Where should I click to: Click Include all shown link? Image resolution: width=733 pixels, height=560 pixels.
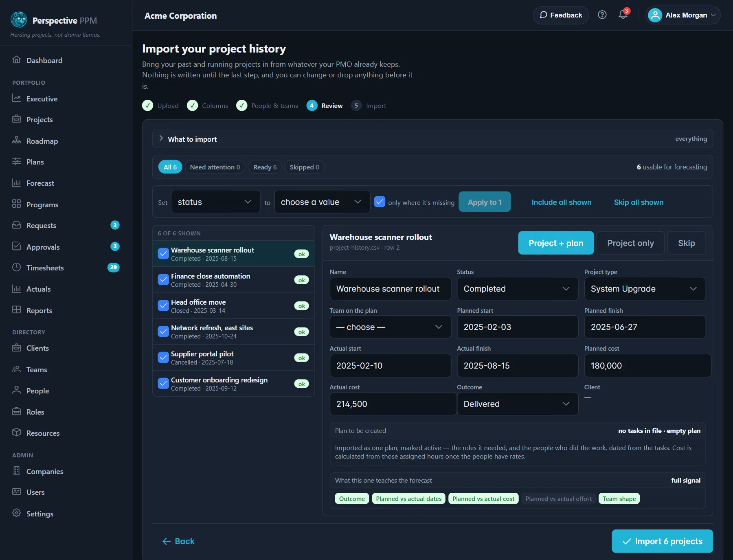(561, 202)
